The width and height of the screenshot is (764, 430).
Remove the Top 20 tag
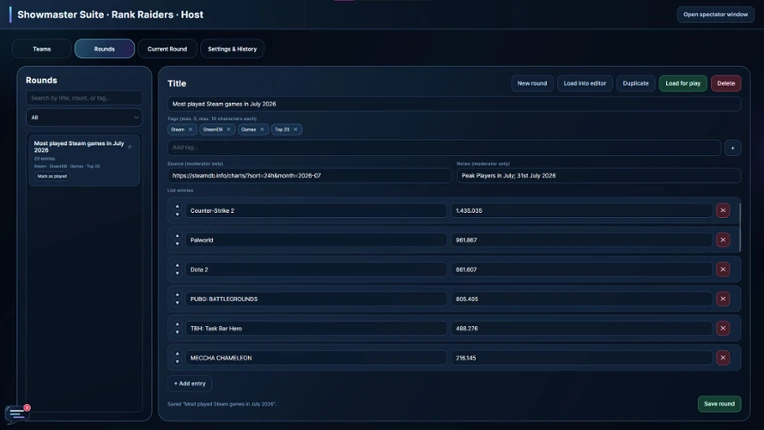295,130
